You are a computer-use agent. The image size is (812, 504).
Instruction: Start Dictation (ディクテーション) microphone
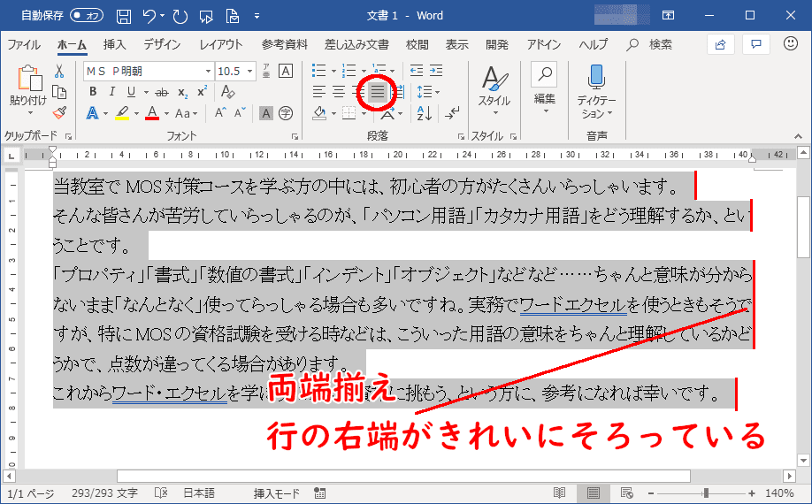pos(596,92)
